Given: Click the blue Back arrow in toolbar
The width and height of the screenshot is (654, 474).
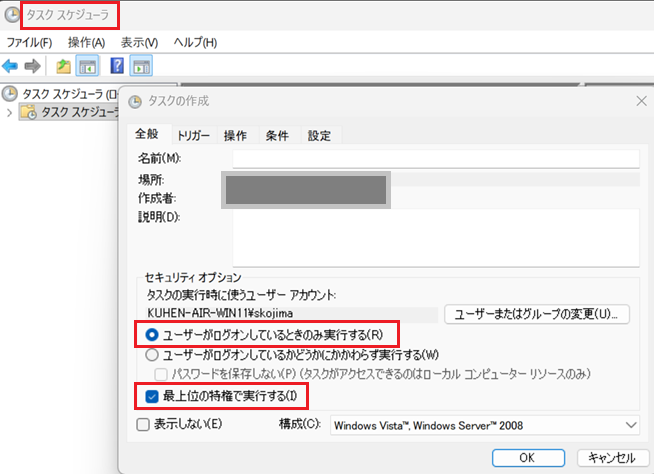Looking at the screenshot, I should tap(10, 66).
